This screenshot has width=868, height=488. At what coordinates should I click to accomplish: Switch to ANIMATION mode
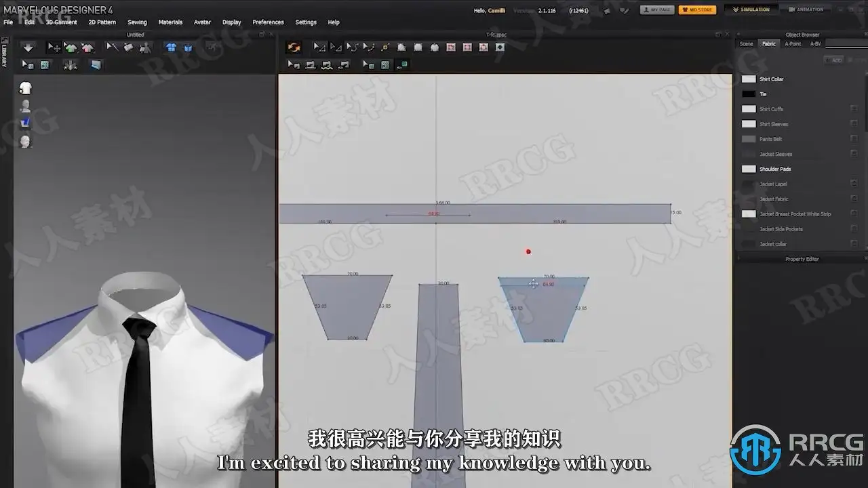806,9
